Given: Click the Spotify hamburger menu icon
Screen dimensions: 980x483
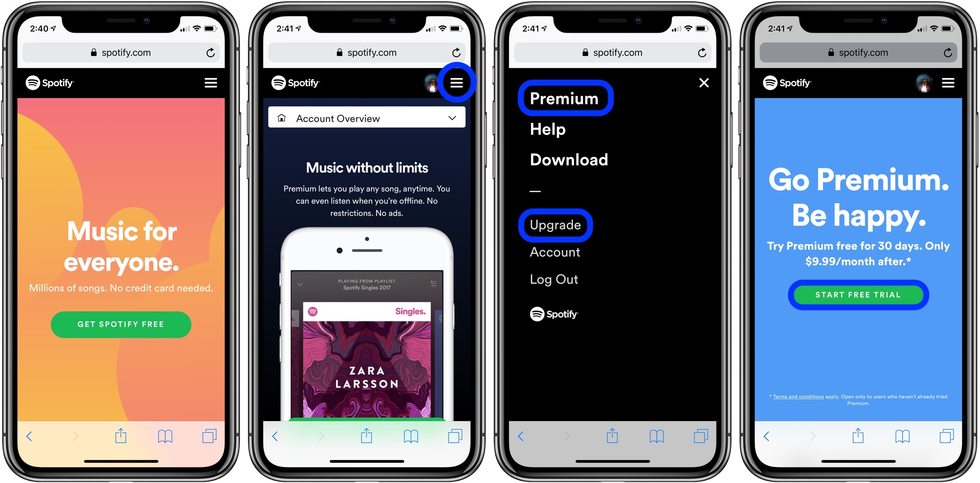Looking at the screenshot, I should [460, 83].
